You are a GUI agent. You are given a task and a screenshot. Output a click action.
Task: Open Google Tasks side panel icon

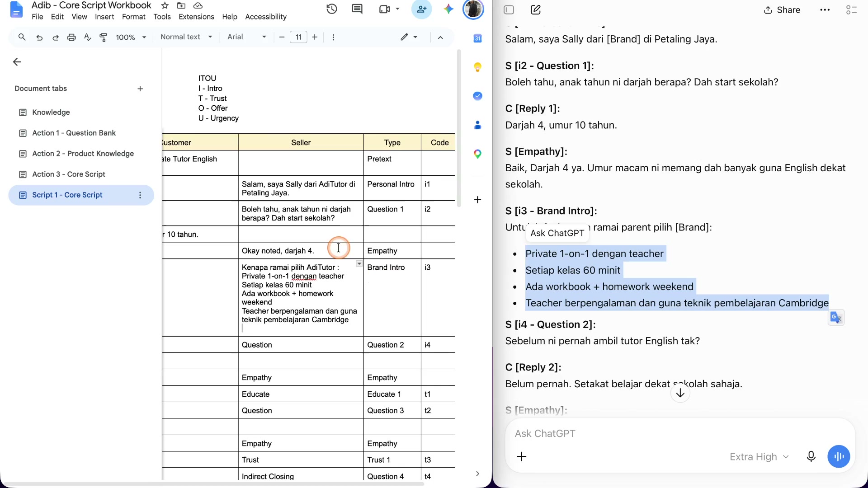pyautogui.click(x=477, y=96)
